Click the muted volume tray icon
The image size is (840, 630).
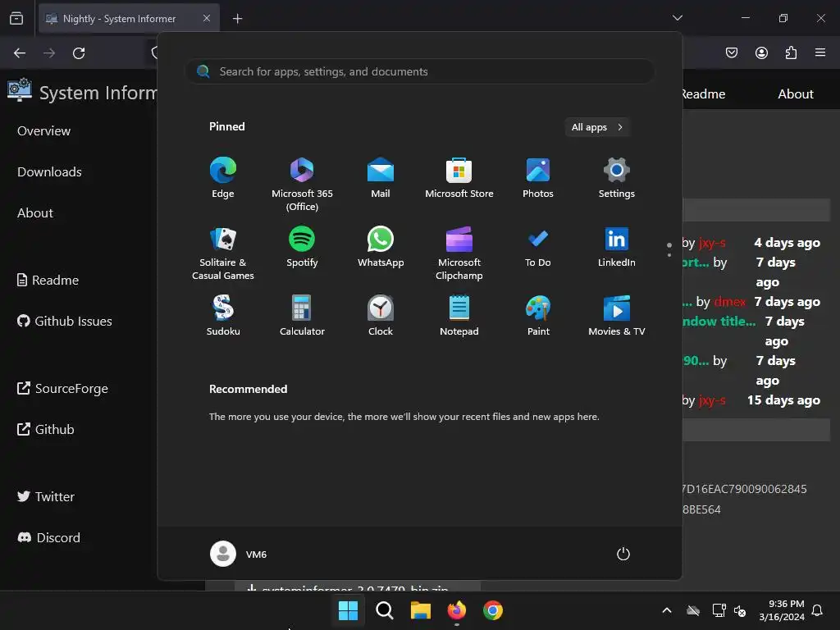pyautogui.click(x=740, y=610)
